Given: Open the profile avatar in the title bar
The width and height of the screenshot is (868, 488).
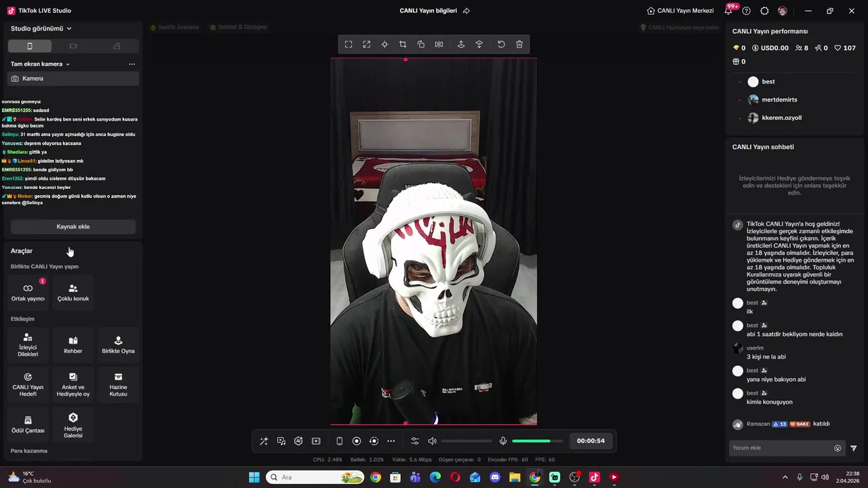Looking at the screenshot, I should click(783, 11).
